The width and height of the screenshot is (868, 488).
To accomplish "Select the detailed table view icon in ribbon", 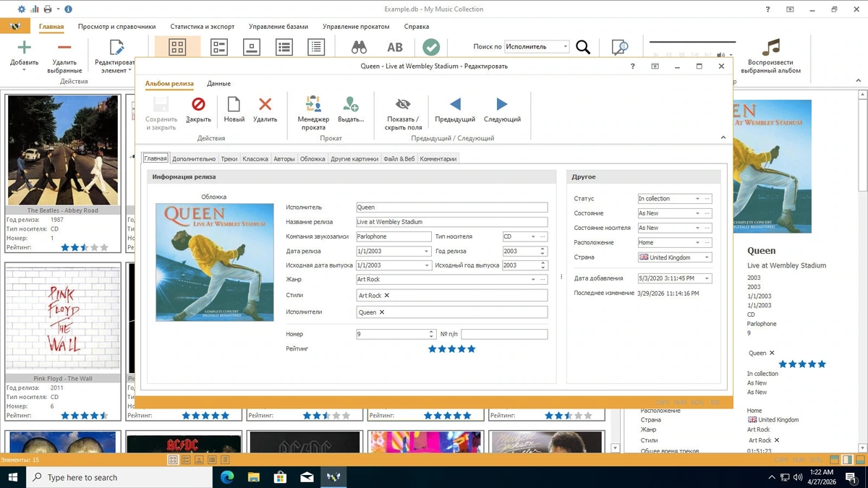I will click(x=316, y=47).
